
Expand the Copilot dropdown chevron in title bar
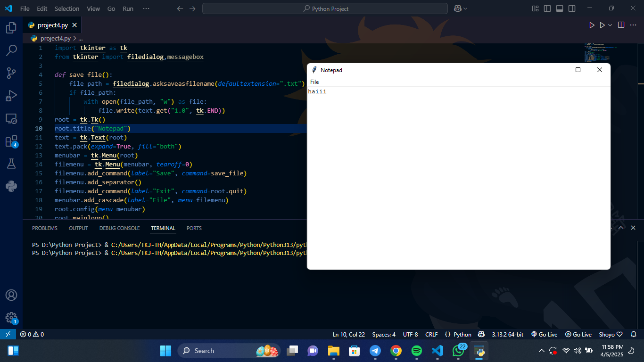point(465,8)
